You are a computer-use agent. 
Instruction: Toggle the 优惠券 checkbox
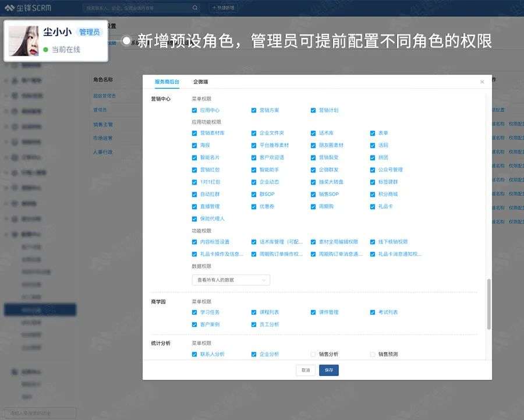coord(254,207)
